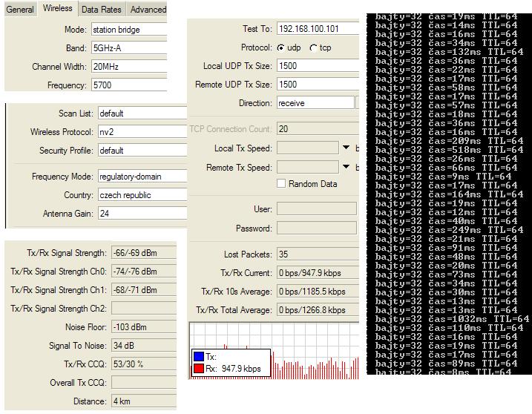Click the Scan List field
The width and height of the screenshot is (532, 414).
coord(142,113)
